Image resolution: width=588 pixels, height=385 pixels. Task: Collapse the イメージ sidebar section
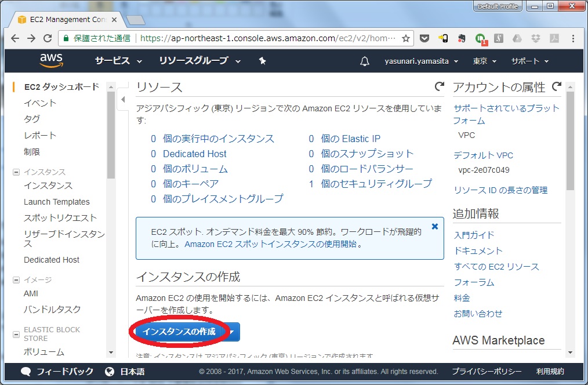(x=16, y=279)
